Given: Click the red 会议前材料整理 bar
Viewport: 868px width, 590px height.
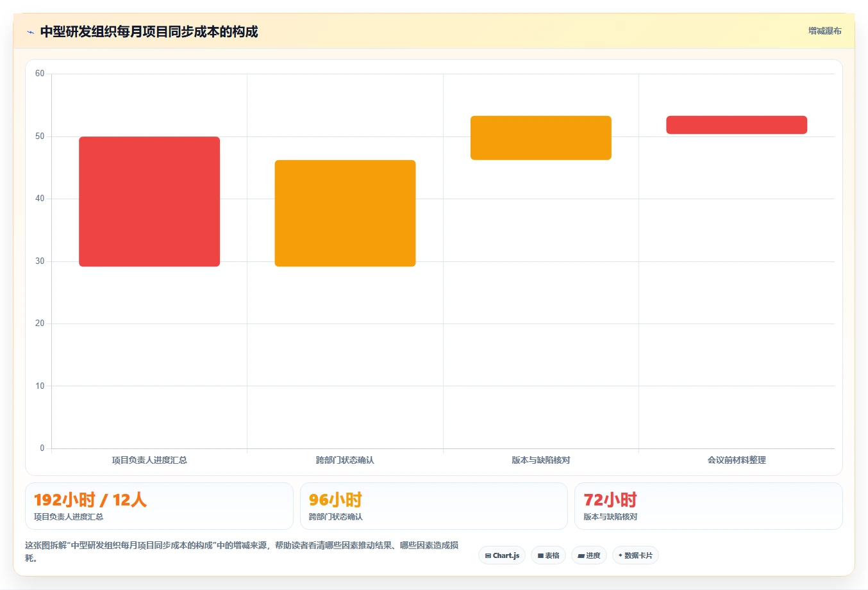Looking at the screenshot, I should pyautogui.click(x=737, y=125).
